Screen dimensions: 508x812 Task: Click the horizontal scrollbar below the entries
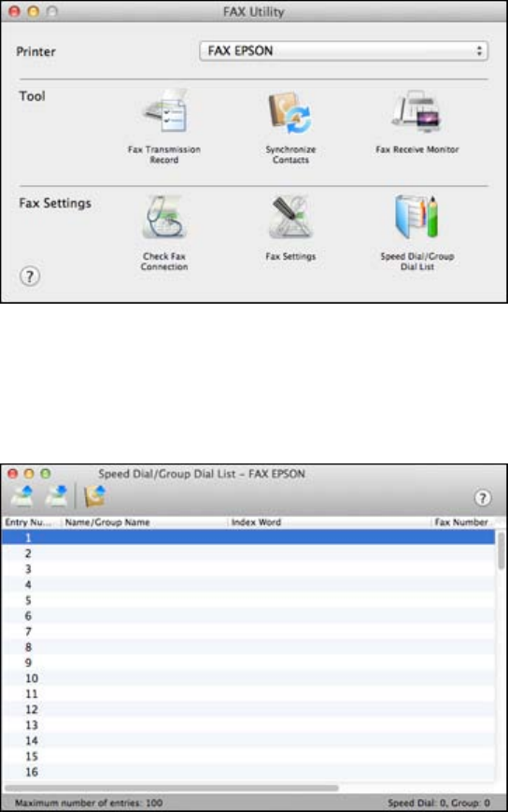(x=171, y=788)
